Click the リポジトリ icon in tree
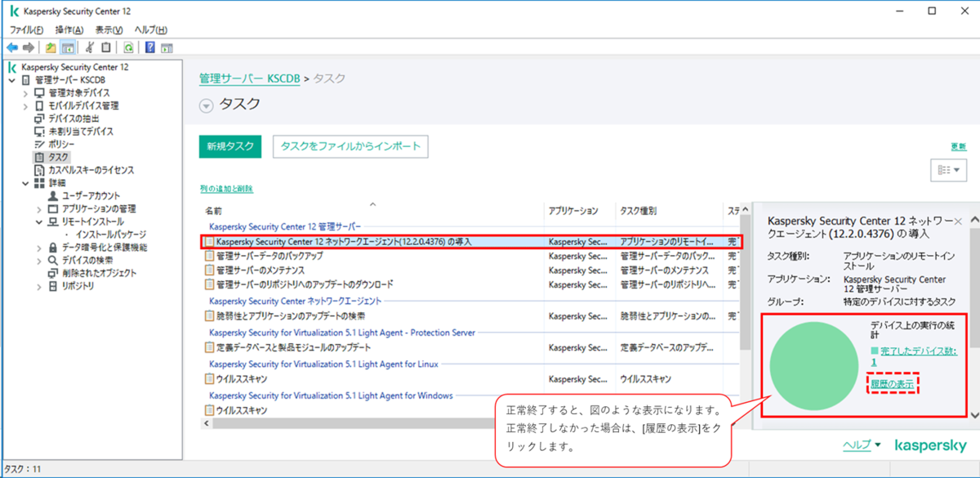980x478 pixels. pyautogui.click(x=53, y=286)
